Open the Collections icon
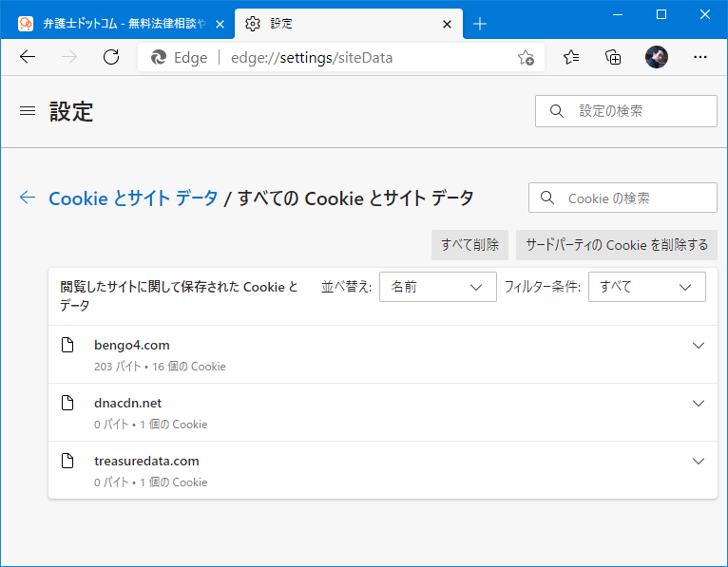Image resolution: width=728 pixels, height=567 pixels. 613,57
